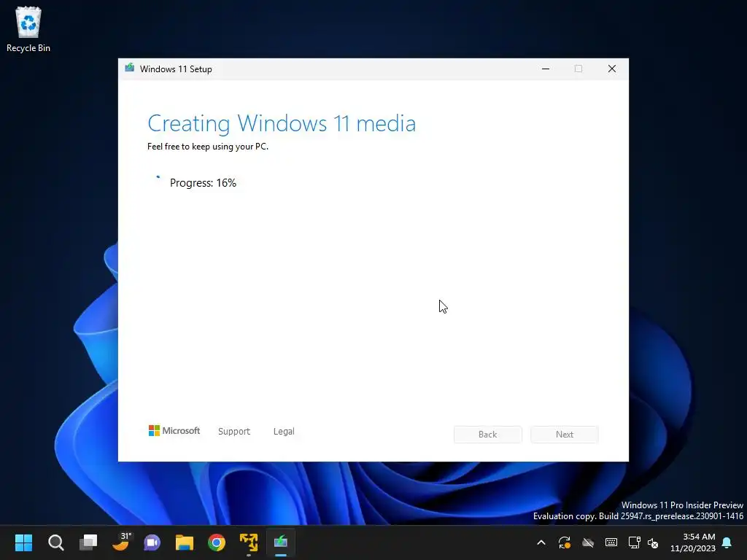Image resolution: width=747 pixels, height=560 pixels.
Task: Select the Windows 11 Setup taskbar icon
Action: pyautogui.click(x=281, y=542)
